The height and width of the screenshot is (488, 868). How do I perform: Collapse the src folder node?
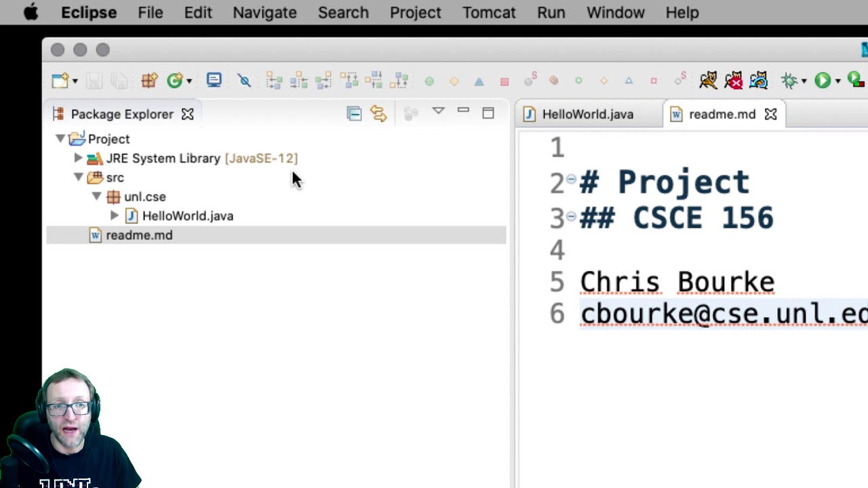(x=79, y=178)
